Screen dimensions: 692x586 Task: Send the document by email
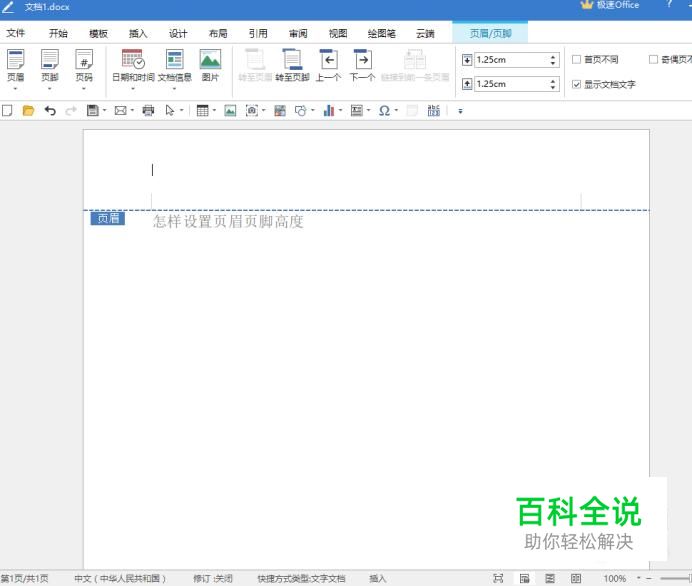(x=120, y=110)
